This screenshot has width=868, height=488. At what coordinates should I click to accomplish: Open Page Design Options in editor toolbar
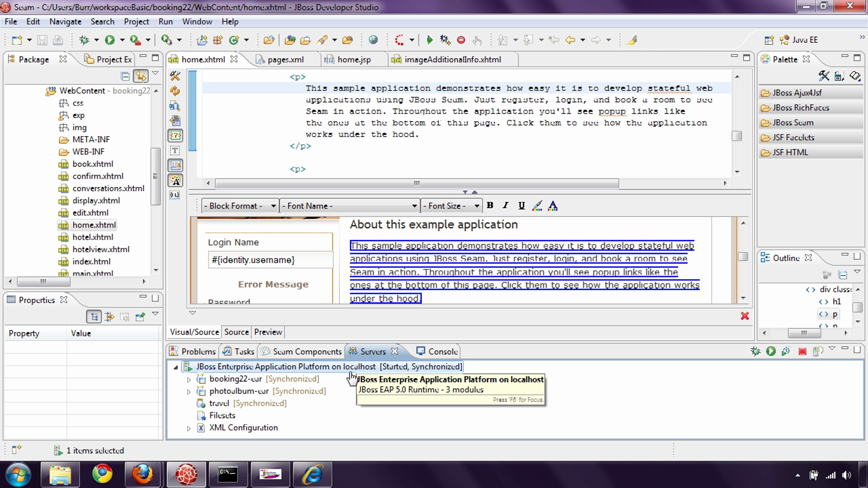[x=175, y=106]
